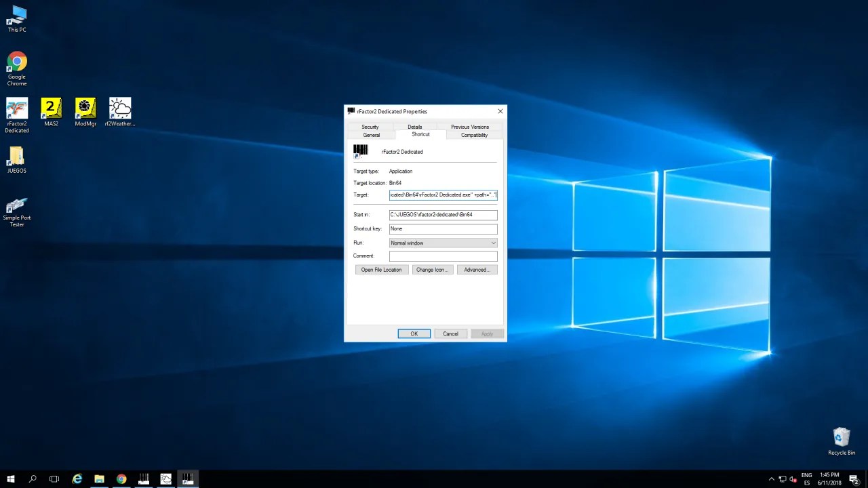Click the shortcut name field 'rFactor2 Dedicated'
868x488 pixels.
(x=402, y=152)
